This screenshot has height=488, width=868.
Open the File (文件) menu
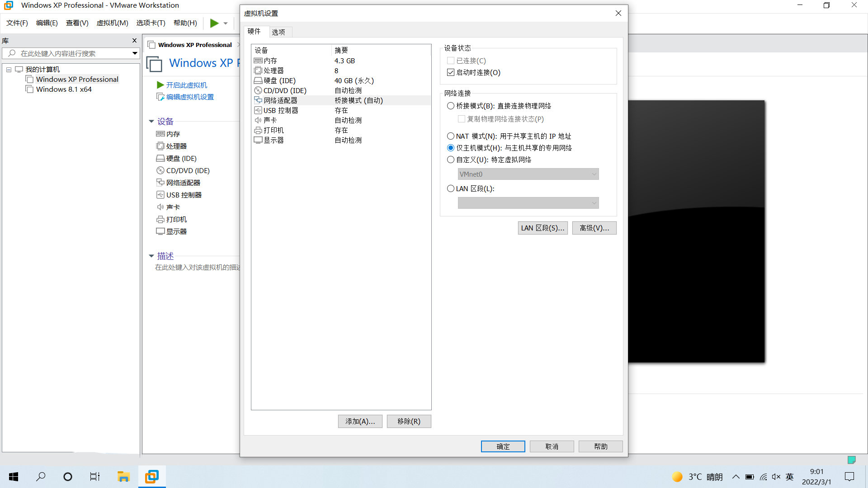pyautogui.click(x=17, y=23)
